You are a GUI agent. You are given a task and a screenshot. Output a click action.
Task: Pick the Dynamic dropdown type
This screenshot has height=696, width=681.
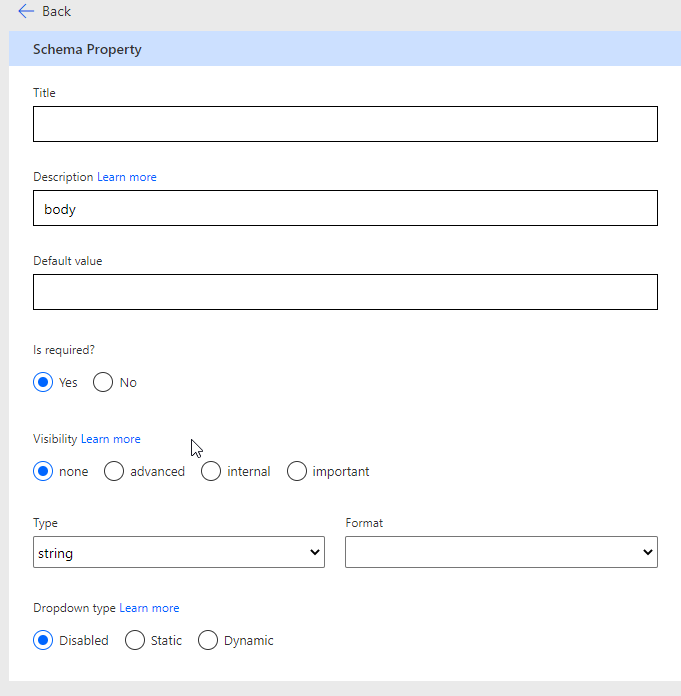click(x=208, y=640)
